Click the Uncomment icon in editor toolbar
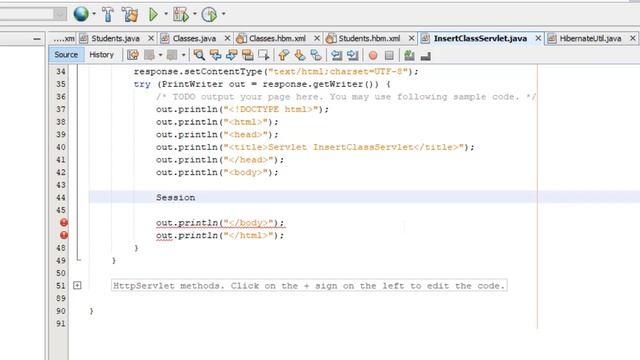This screenshot has height=360, width=640. [x=425, y=56]
